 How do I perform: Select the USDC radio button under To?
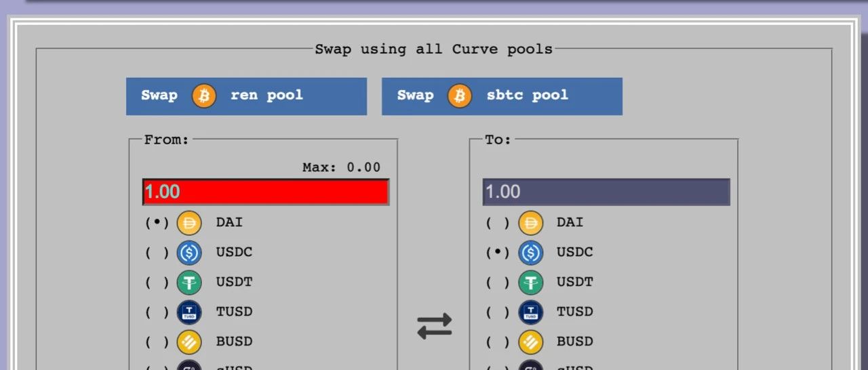(498, 252)
